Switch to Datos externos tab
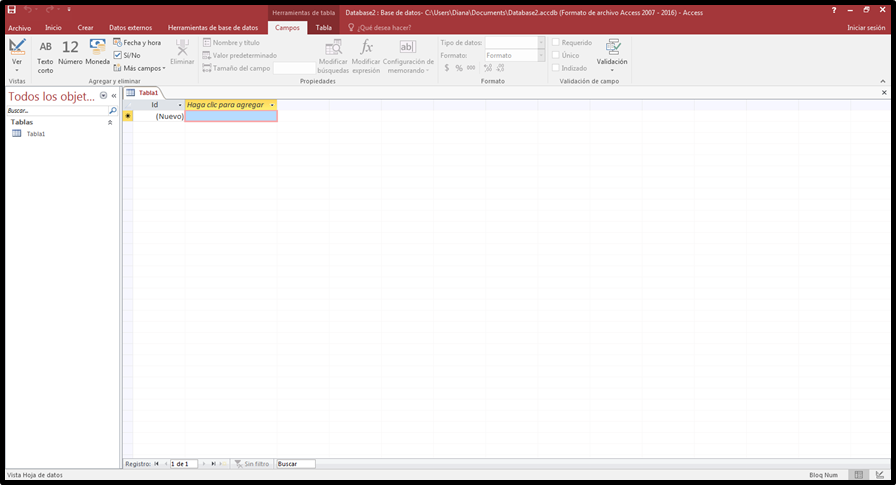Image resolution: width=896 pixels, height=485 pixels. (130, 27)
